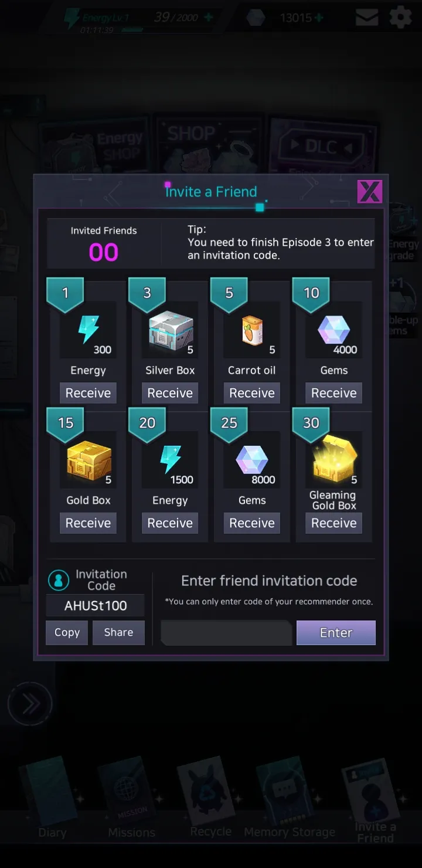Focus the friend invitation code field

[226, 633]
